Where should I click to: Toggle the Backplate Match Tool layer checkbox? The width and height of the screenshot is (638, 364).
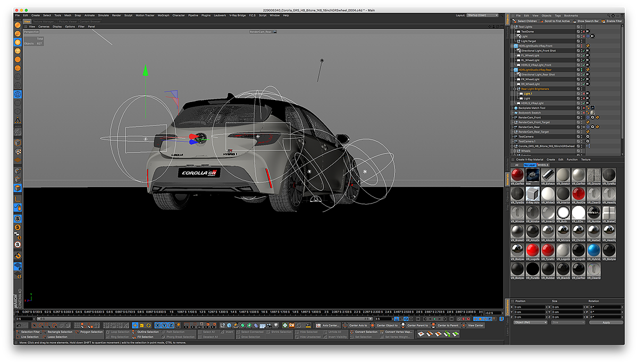578,108
